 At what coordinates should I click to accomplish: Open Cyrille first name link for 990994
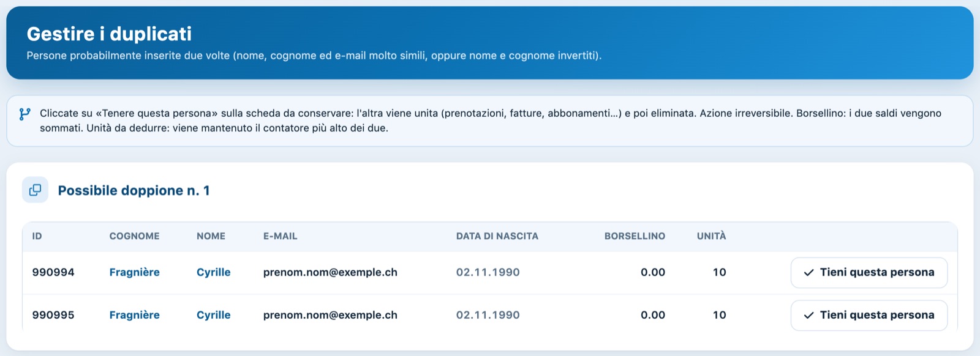pyautogui.click(x=213, y=272)
